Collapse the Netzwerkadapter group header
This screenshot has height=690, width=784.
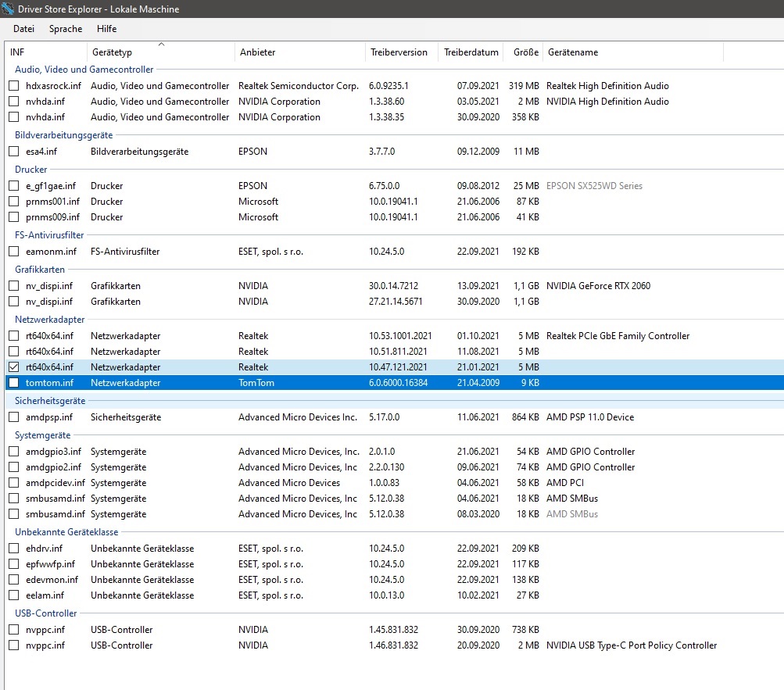click(x=49, y=320)
